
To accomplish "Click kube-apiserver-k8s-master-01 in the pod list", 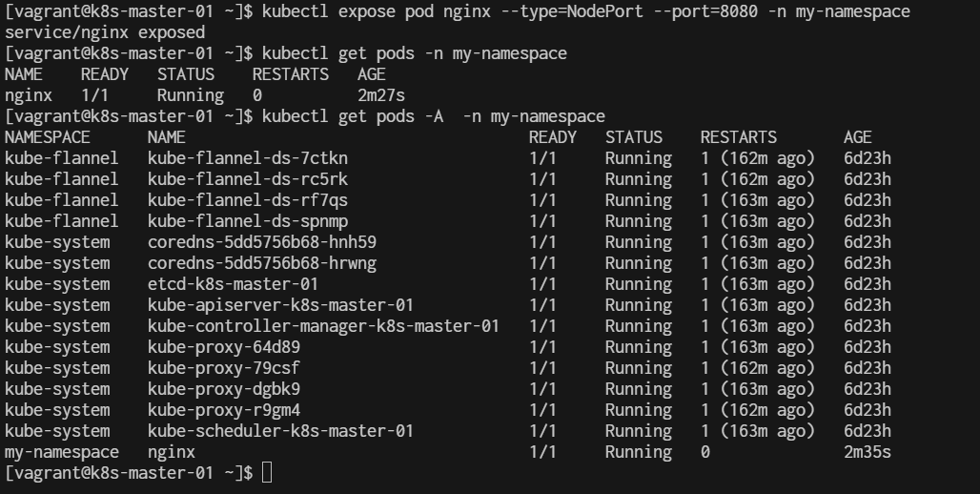I will pos(280,305).
